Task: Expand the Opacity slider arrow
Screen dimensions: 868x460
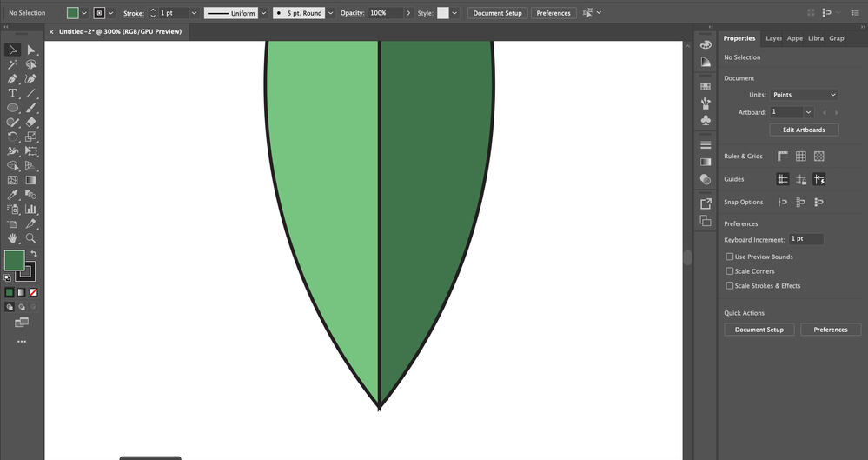Action: tap(408, 13)
